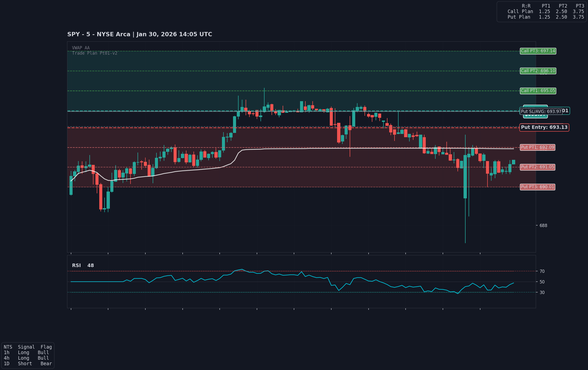Viewport: 588px width, 370px height.
Task: Select the Put PT3: 690.01 target label
Action: tap(537, 187)
